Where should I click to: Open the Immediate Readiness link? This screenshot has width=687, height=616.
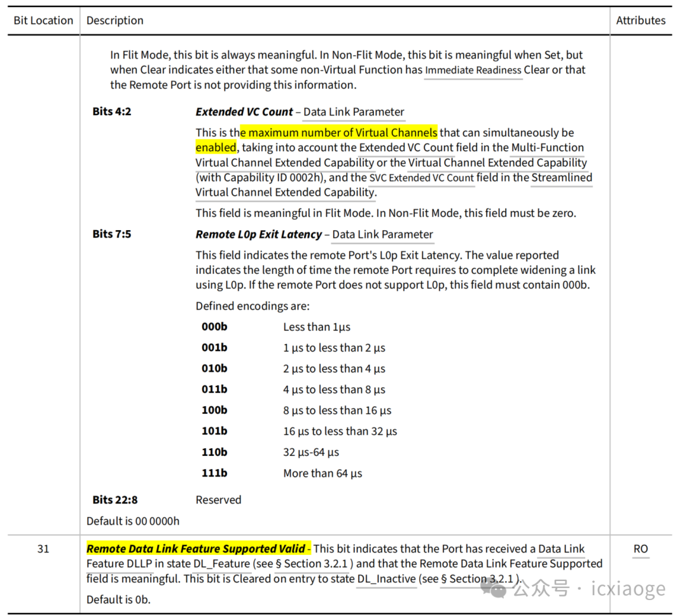[473, 71]
